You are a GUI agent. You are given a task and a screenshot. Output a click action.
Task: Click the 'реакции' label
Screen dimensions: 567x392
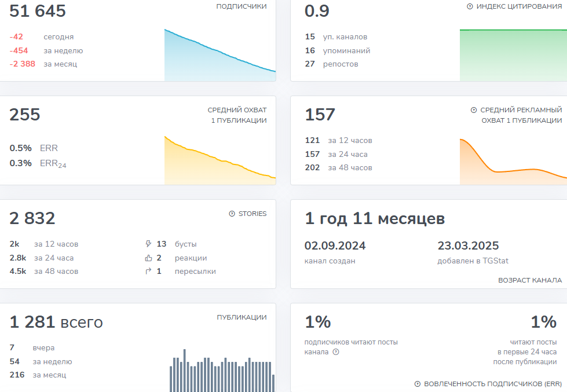coord(191,258)
